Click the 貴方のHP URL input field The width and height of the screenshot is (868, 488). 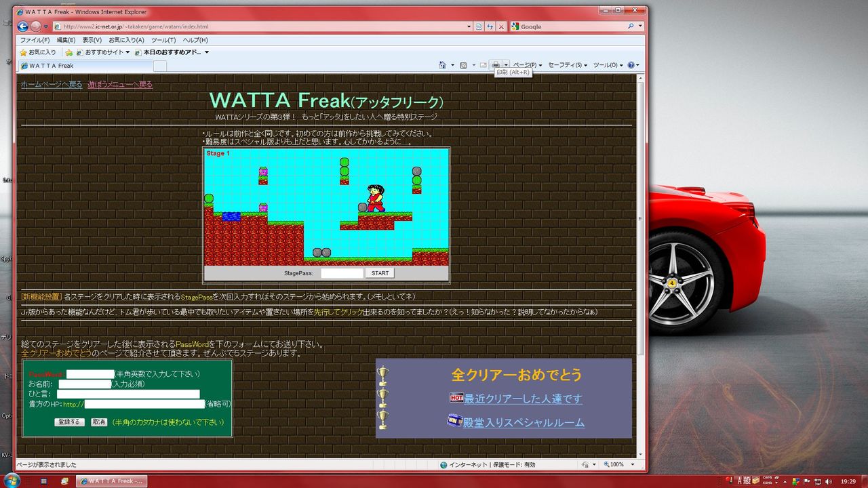coord(144,404)
